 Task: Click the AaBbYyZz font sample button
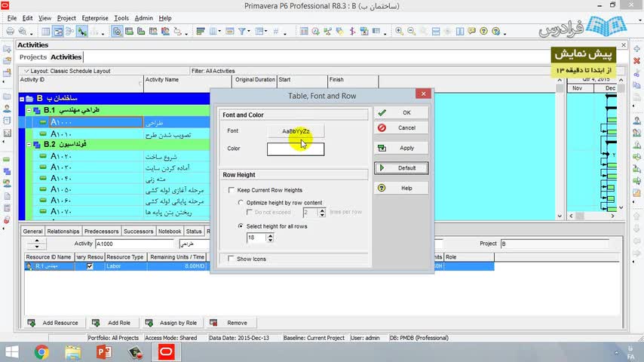point(296,131)
